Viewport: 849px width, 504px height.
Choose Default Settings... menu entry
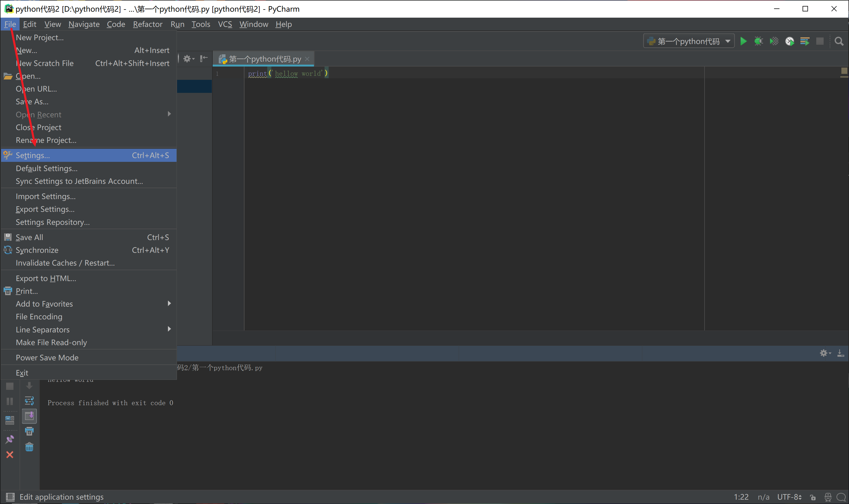[89, 168]
